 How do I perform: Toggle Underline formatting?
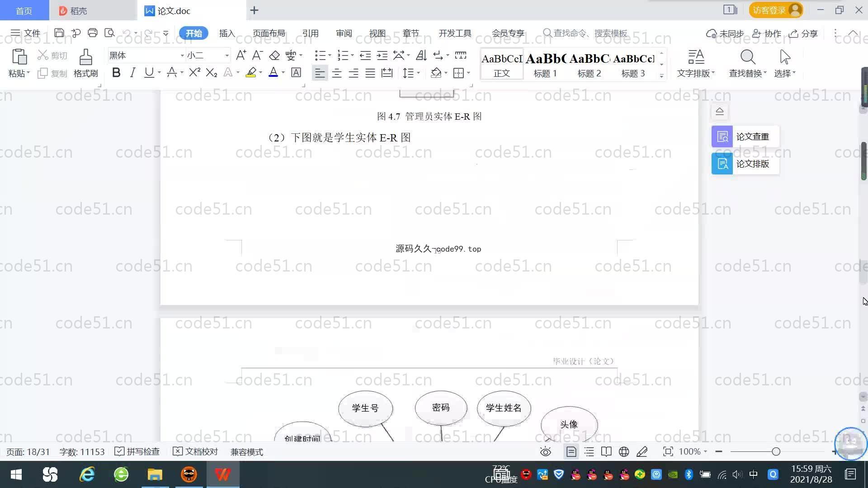click(149, 72)
